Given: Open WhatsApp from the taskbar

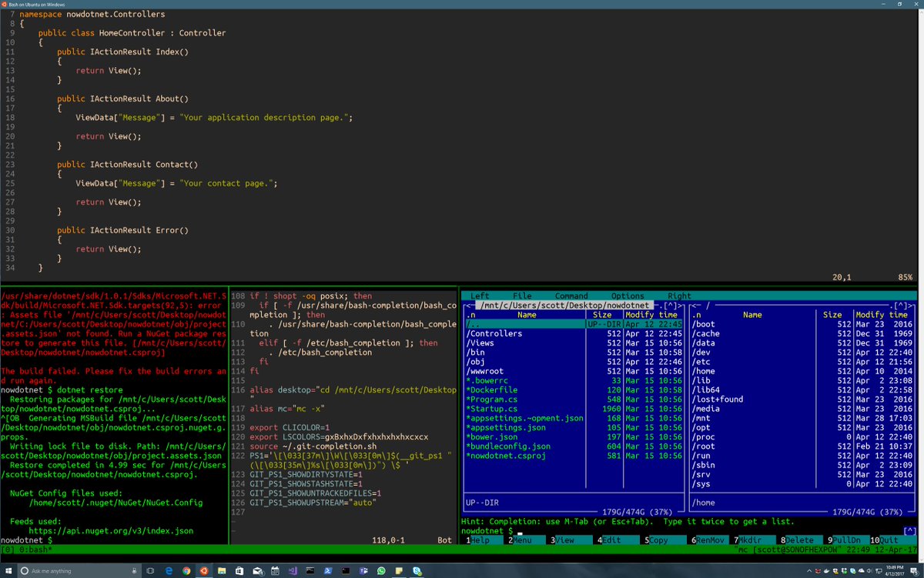Looking at the screenshot, I should click(x=381, y=570).
